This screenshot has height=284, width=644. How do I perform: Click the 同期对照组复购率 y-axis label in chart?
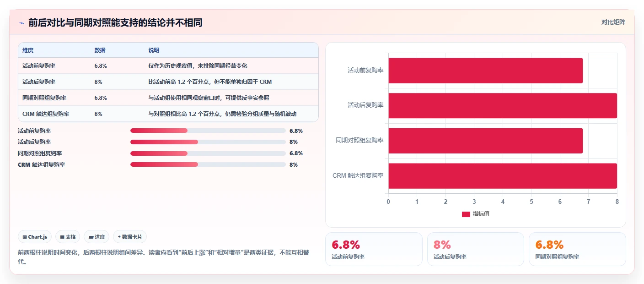360,141
